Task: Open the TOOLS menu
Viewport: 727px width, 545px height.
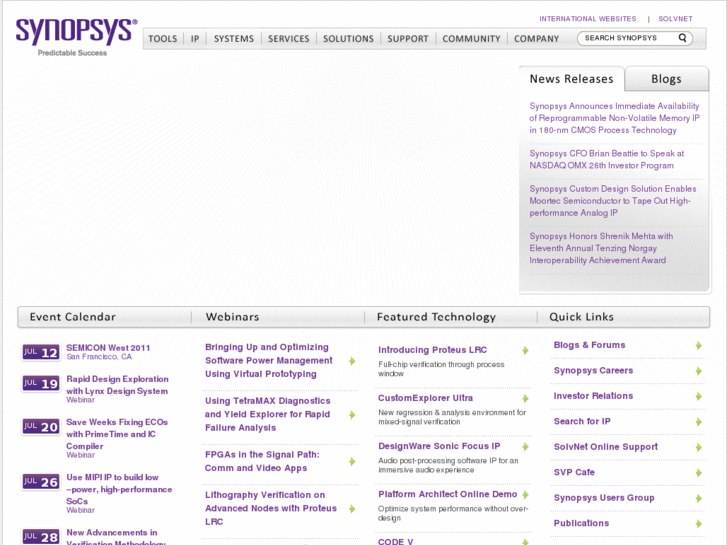Action: [x=163, y=39]
